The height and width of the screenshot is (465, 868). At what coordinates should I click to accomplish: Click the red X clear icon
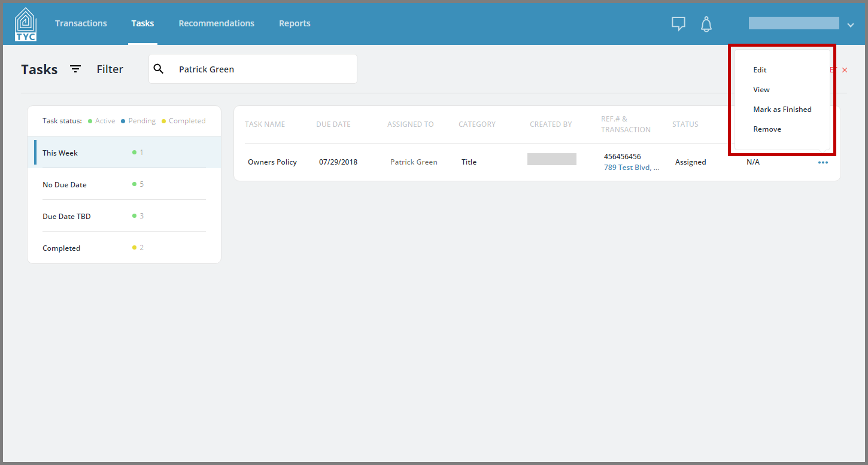845,70
